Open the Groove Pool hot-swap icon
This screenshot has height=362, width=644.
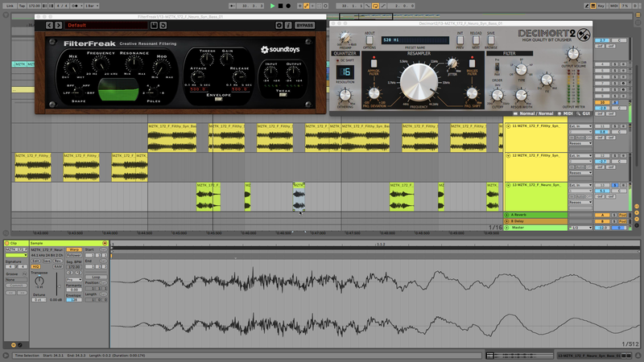tap(24, 274)
